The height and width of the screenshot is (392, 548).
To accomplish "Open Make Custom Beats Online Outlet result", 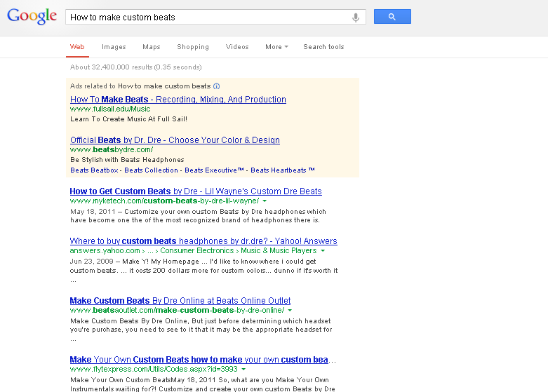I will (x=180, y=301).
